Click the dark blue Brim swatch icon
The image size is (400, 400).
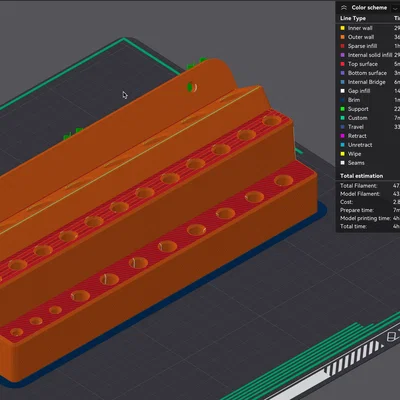342,100
